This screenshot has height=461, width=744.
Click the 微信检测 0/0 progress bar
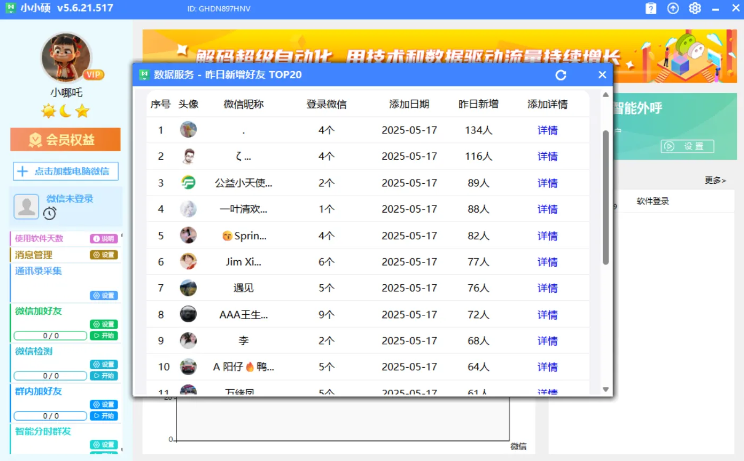50,376
